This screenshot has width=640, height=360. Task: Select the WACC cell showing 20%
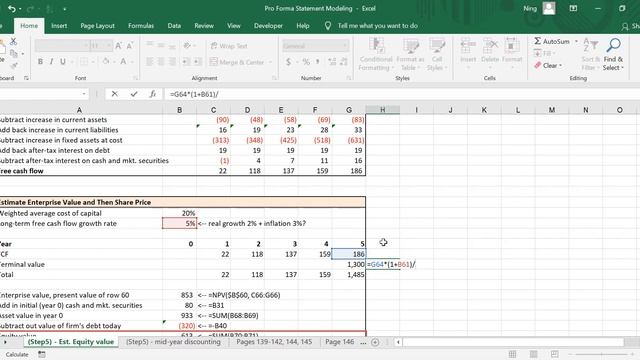tap(180, 213)
